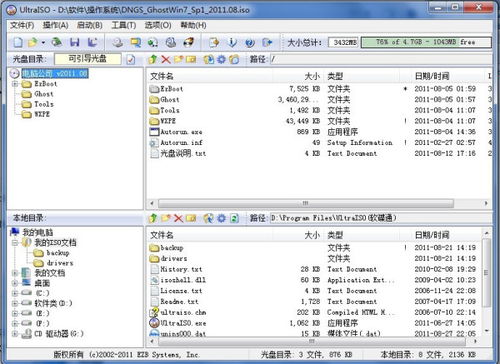The width and height of the screenshot is (500, 364).
Task: Click the New image file toolbar icon
Action: coord(18,42)
